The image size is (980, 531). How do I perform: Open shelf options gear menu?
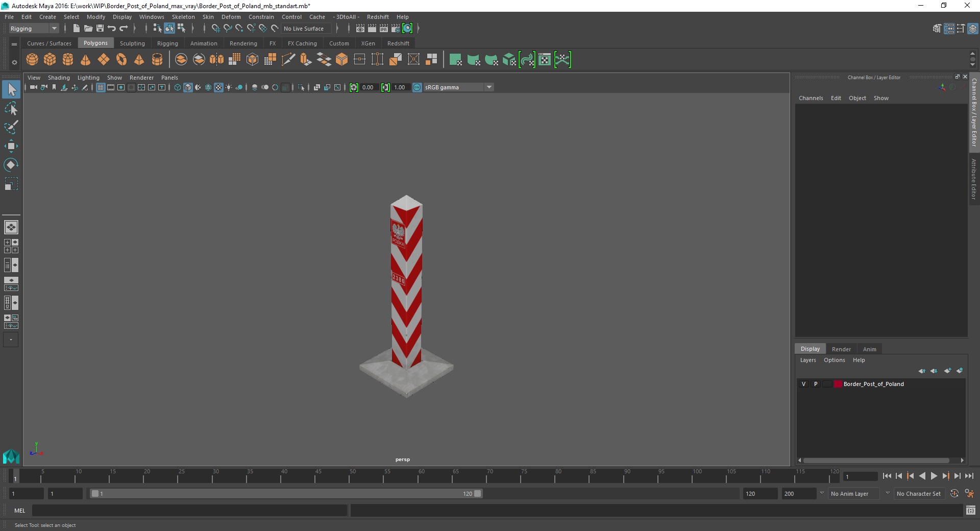point(14,62)
